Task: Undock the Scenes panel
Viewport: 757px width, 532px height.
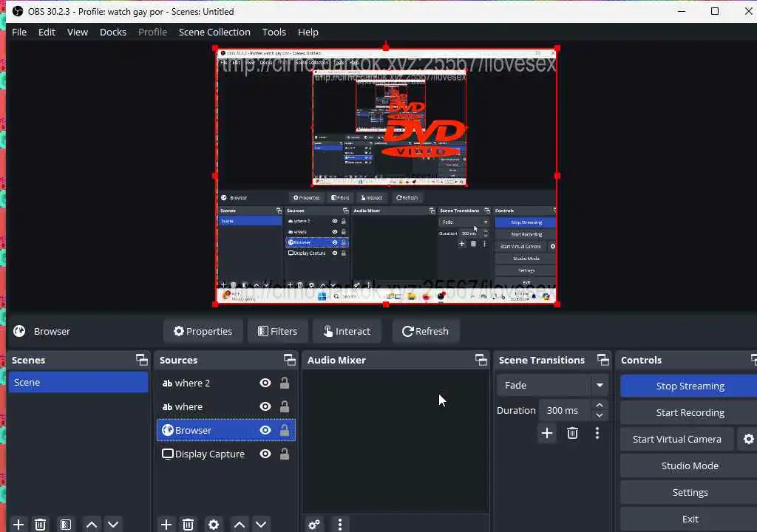Action: [142, 360]
